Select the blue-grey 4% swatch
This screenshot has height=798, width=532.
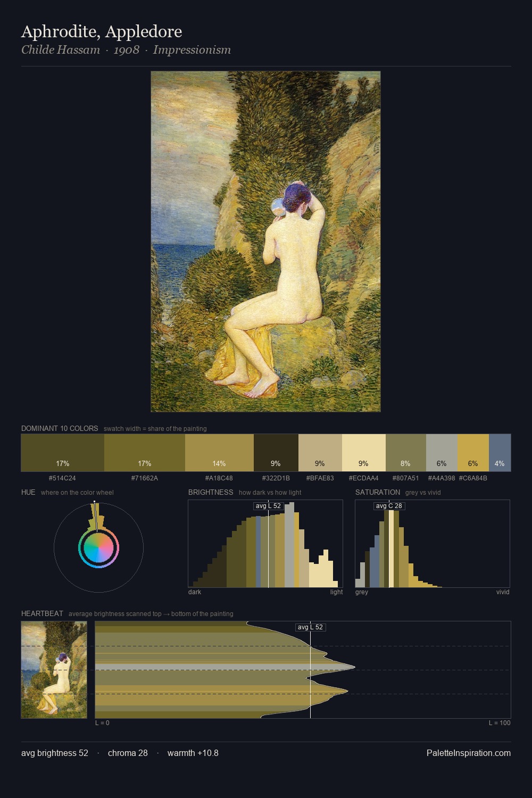coord(500,453)
